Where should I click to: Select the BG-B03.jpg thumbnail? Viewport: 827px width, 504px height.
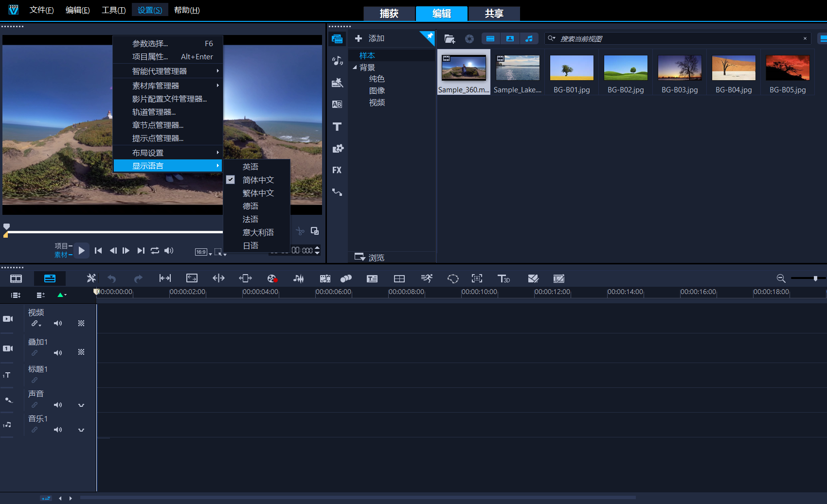(x=680, y=68)
